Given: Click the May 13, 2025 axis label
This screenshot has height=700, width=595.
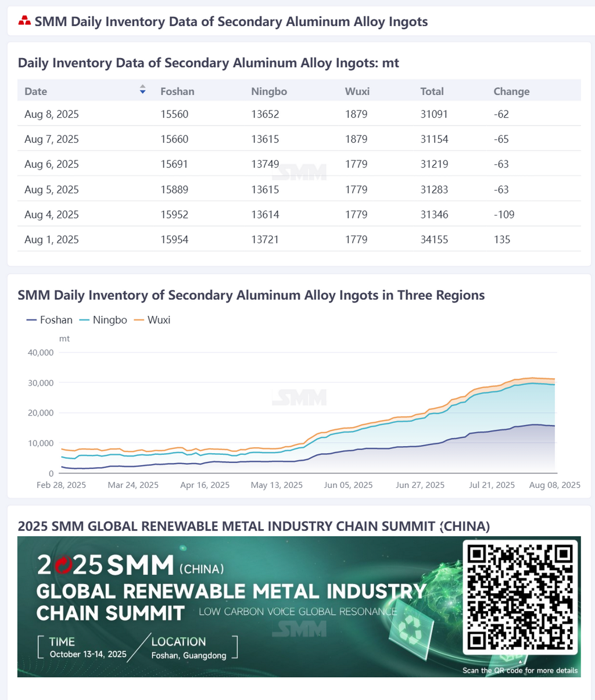Looking at the screenshot, I should point(277,485).
